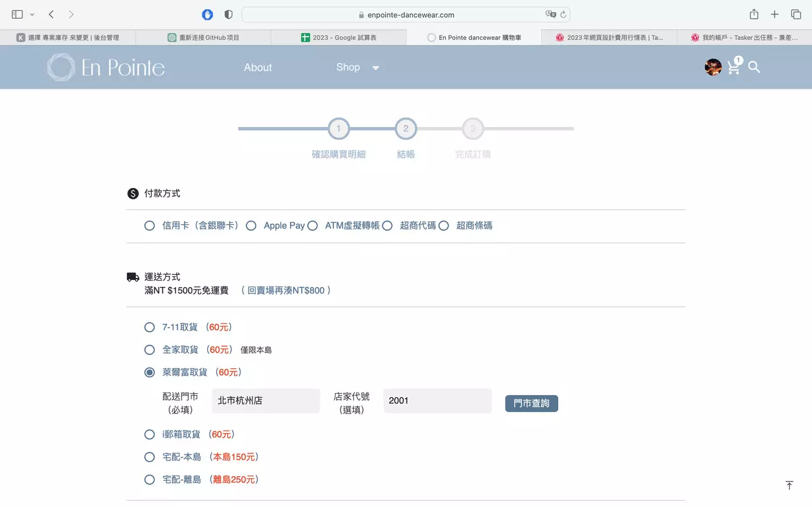Open the shopping cart icon
The width and height of the screenshot is (812, 508).
click(733, 67)
